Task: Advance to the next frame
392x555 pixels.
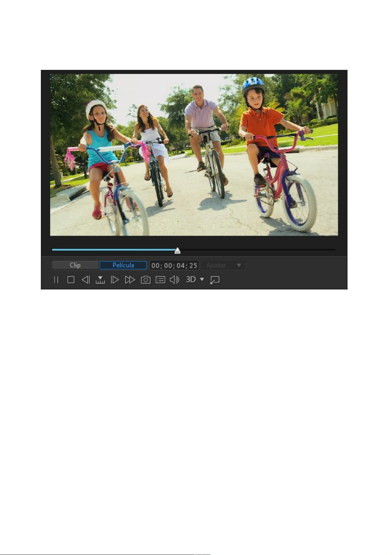Action: 115,280
